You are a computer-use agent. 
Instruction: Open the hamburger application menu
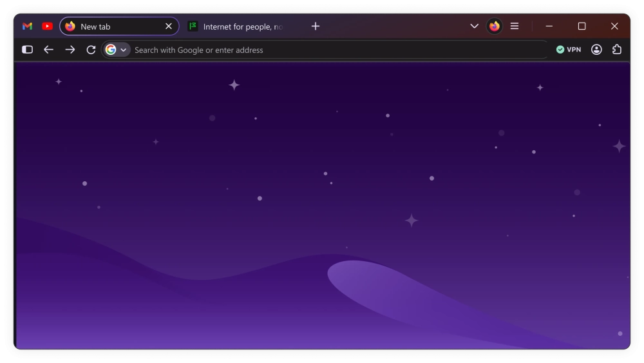click(x=514, y=26)
